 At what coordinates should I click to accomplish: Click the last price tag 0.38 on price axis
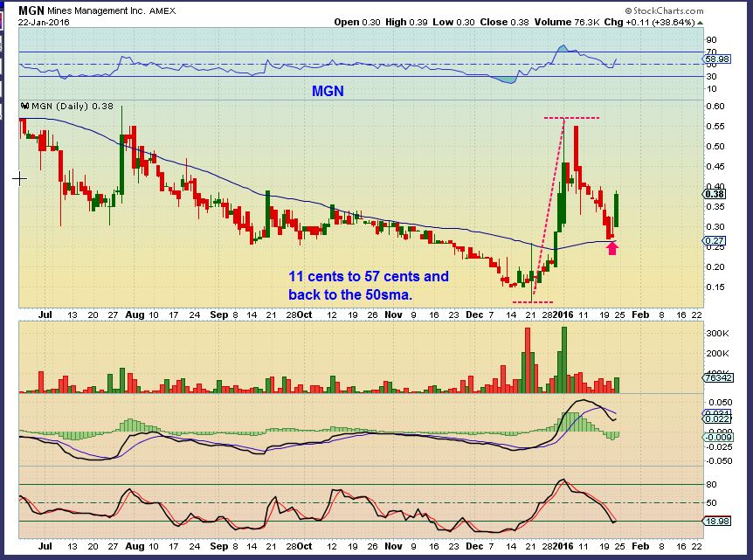[715, 194]
